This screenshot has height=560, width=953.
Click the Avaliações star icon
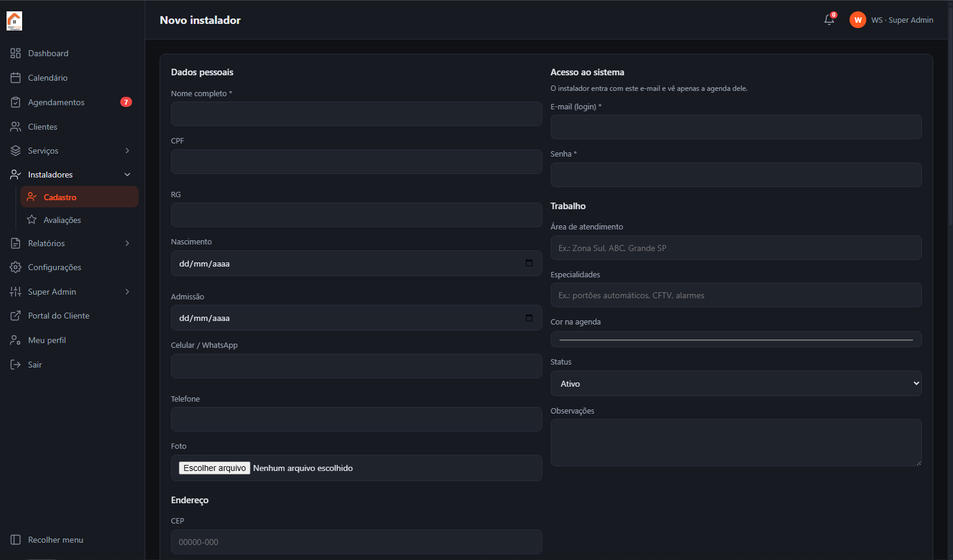point(32,220)
